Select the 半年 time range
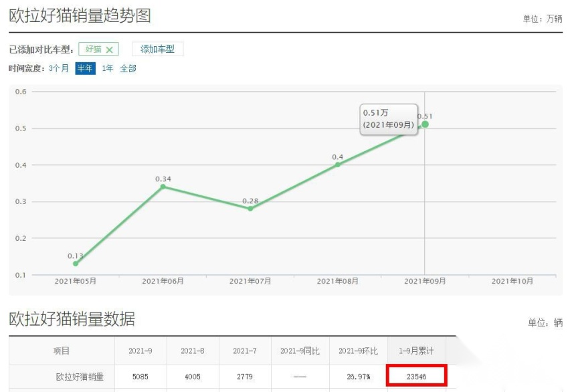This screenshot has height=392, width=570. click(x=85, y=68)
